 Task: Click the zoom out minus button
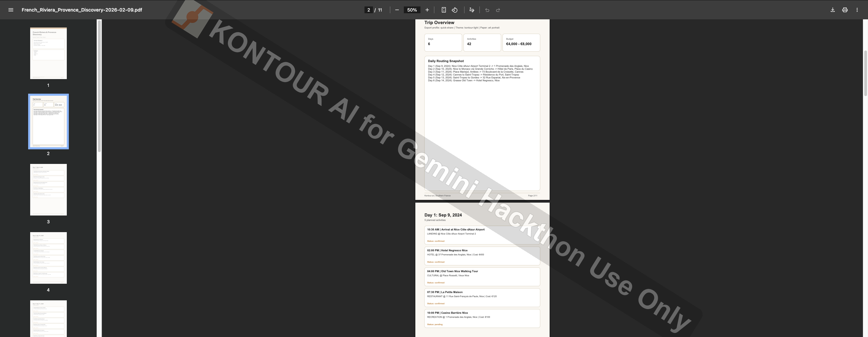(397, 10)
